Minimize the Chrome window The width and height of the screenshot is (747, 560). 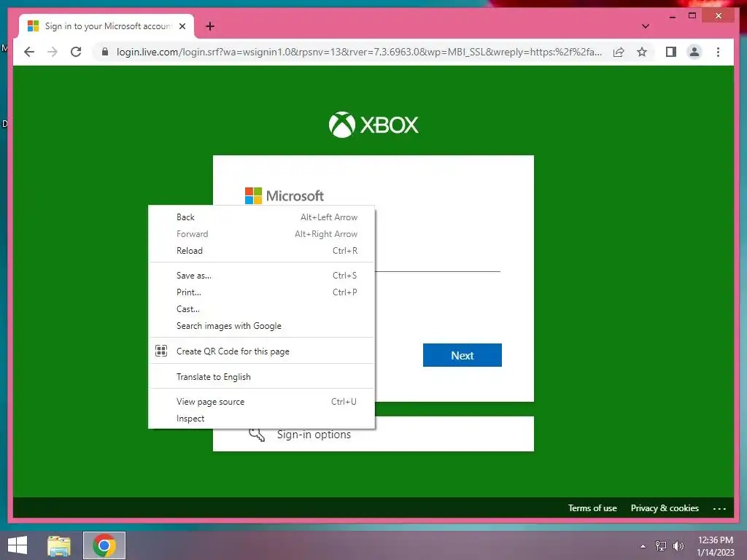[672, 16]
